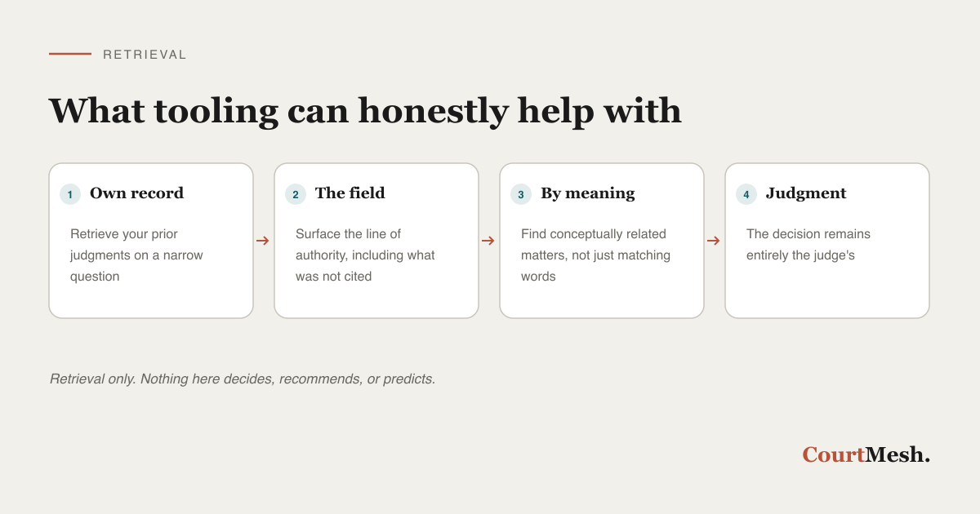Click the main slide title text
Viewport: 980px width, 514px height.
point(365,111)
